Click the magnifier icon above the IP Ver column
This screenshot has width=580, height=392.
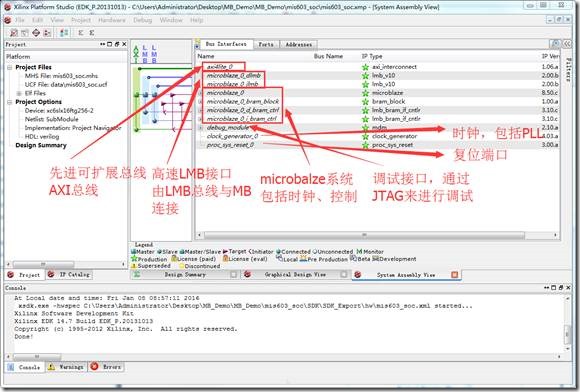555,44
